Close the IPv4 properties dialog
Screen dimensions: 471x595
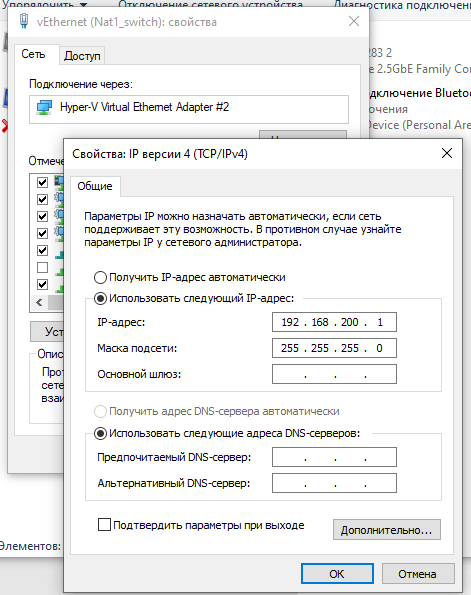tap(447, 153)
